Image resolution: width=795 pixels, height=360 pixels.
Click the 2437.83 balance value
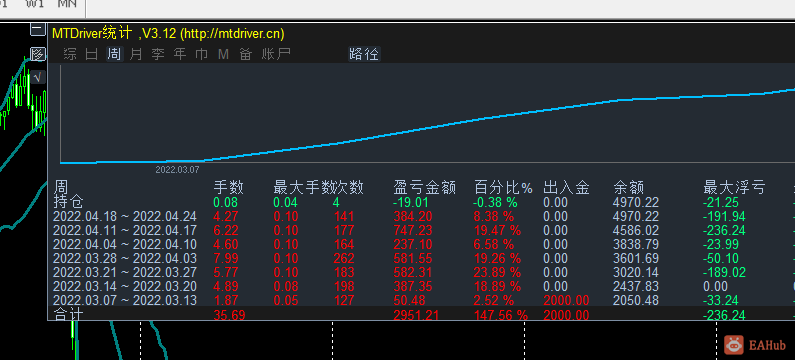click(x=636, y=286)
